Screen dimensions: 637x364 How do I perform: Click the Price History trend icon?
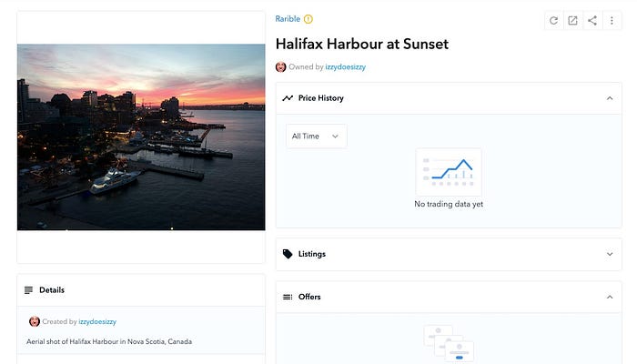tap(288, 97)
